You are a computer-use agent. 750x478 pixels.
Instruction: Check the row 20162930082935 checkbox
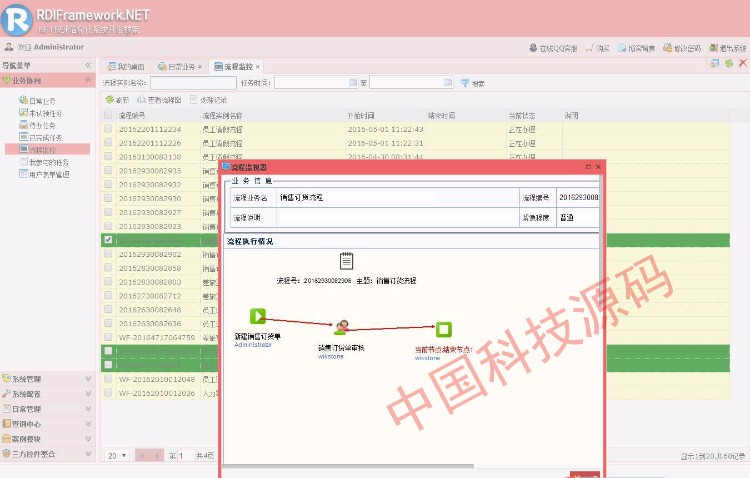tap(108, 170)
